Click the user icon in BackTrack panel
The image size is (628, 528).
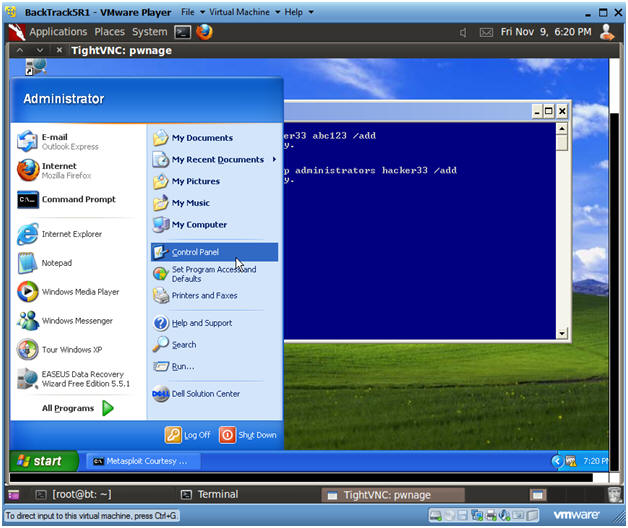click(607, 32)
